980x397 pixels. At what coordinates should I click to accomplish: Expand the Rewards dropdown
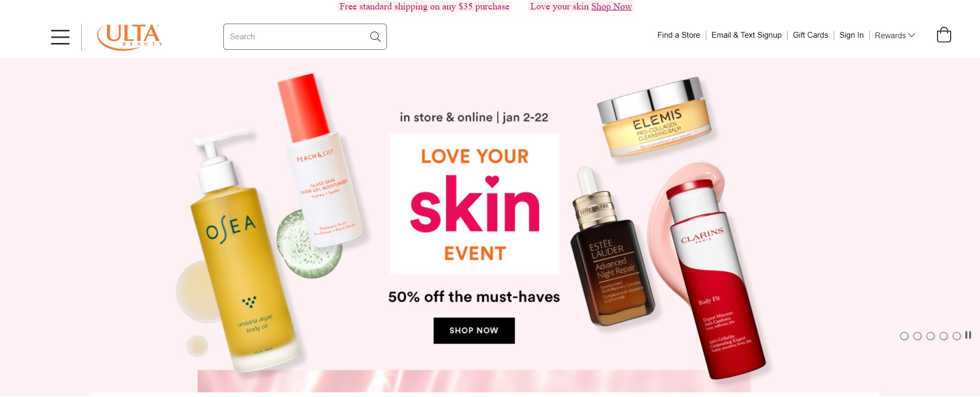[895, 36]
